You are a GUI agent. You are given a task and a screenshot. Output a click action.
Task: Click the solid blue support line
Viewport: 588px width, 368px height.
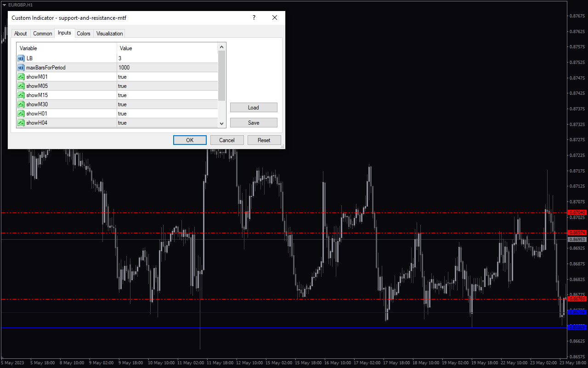(x=284, y=328)
